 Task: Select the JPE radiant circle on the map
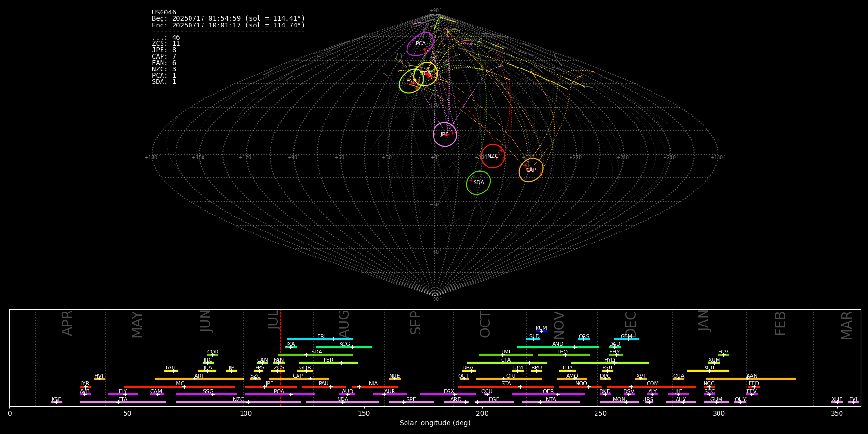pyautogui.click(x=445, y=135)
